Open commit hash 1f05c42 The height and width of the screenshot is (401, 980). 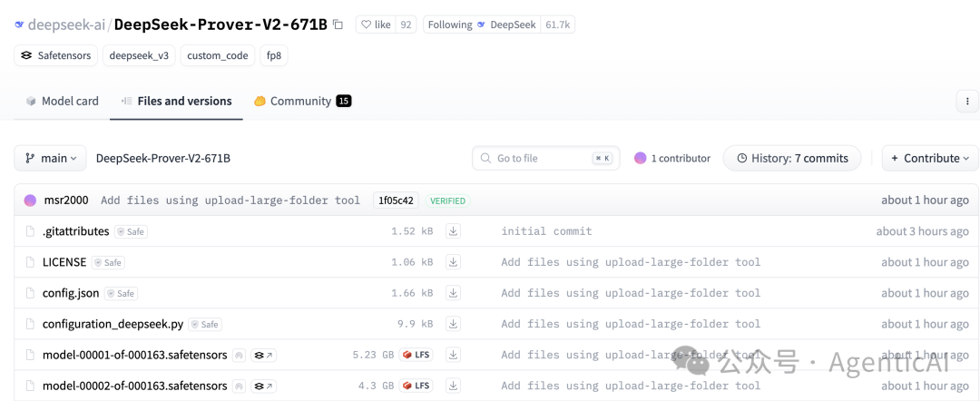(396, 200)
